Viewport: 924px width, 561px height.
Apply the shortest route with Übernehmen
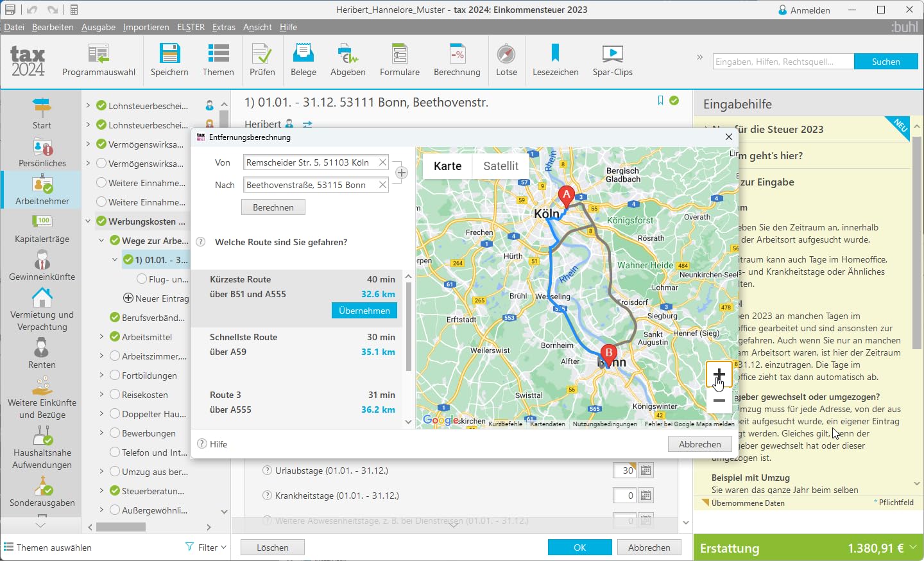[364, 311]
